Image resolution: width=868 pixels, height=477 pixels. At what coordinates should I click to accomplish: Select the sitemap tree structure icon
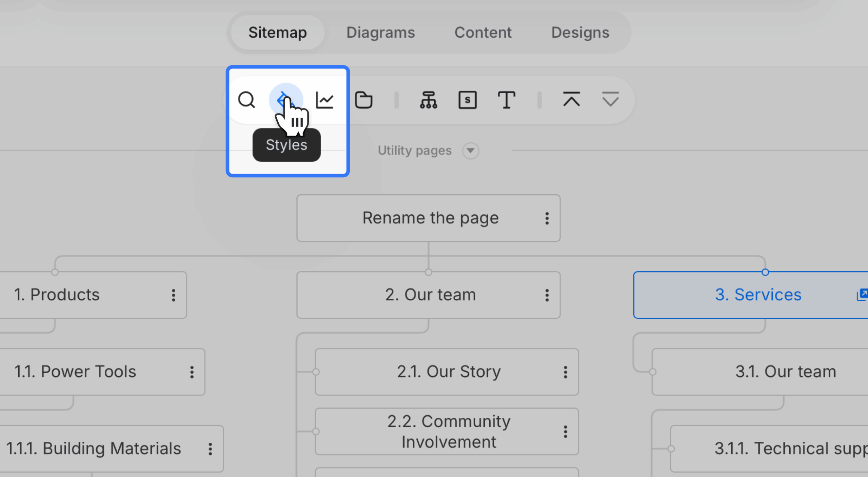point(429,100)
